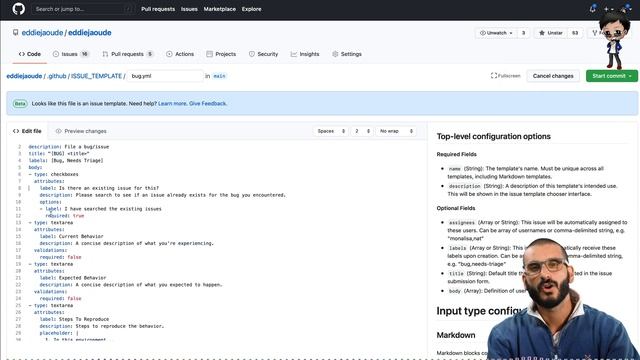This screenshot has height=360, width=640.
Task: Click the line 'required: true'
Action: tap(64, 216)
